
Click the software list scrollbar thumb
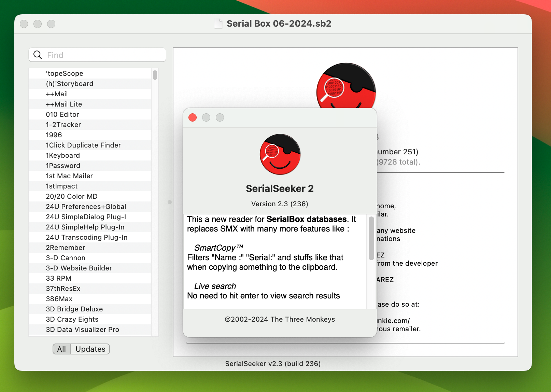point(155,75)
